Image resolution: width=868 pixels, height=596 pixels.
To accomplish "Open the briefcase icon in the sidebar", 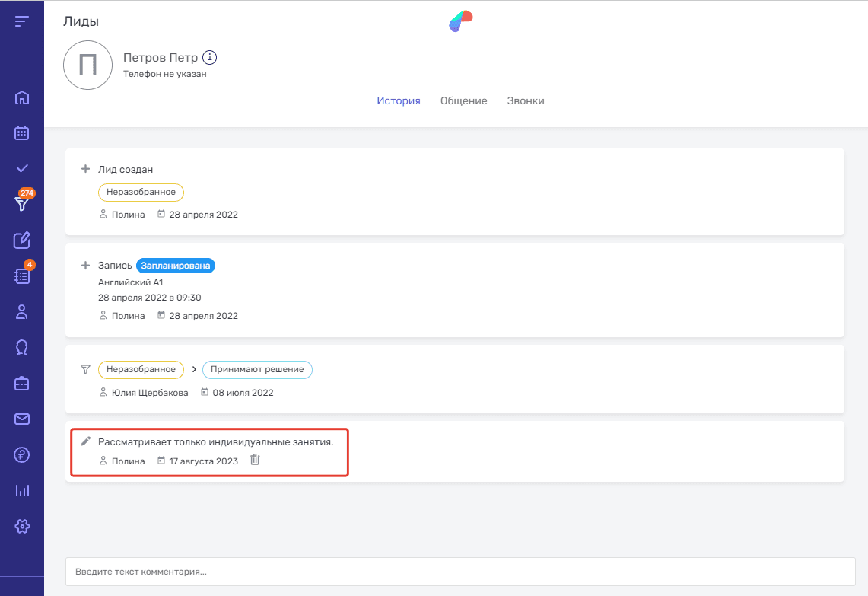I will coord(22,384).
